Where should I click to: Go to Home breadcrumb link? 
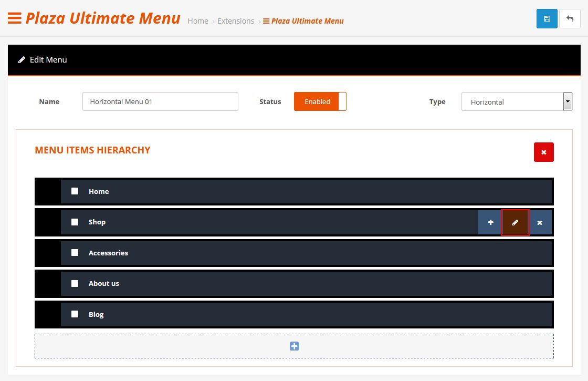tap(198, 21)
